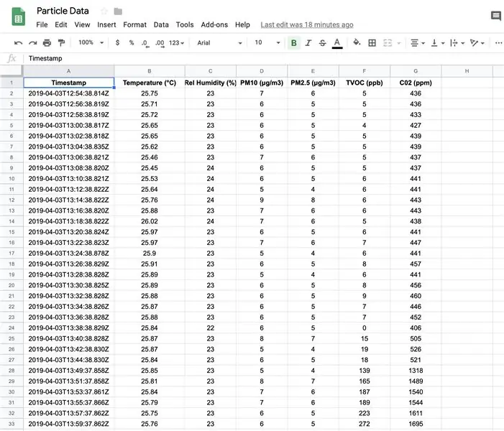Image resolution: width=504 pixels, height=431 pixels.
Task: Open the Tools menu
Action: (185, 24)
